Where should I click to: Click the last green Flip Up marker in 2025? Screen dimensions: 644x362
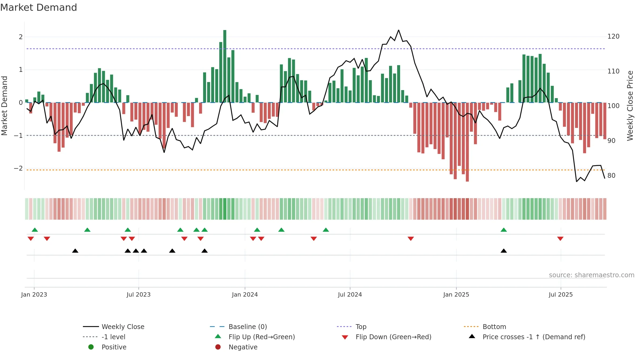pos(504,230)
